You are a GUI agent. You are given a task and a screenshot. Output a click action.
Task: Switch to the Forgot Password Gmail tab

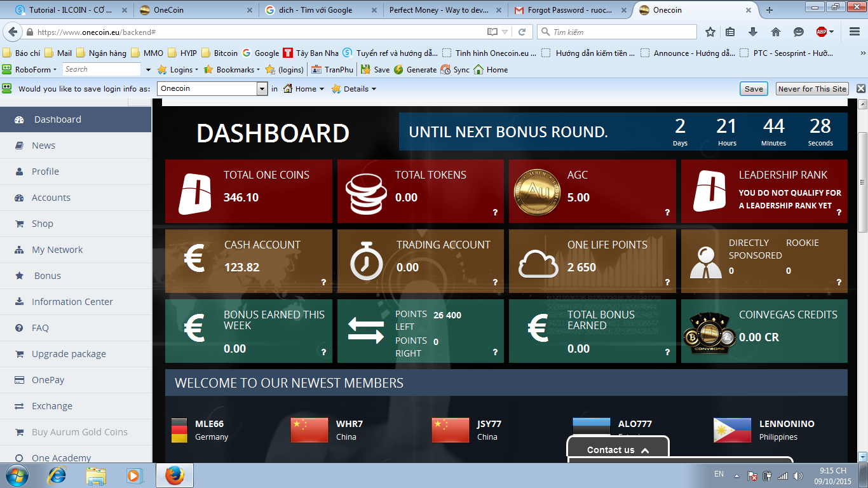pyautogui.click(x=571, y=10)
